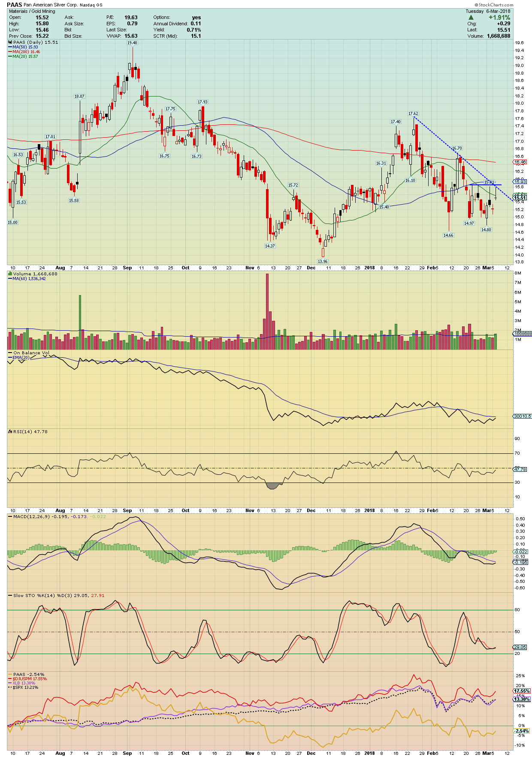Screen dimensions: 532x757
Task: Click the candlestick icon beside PAAS (Daily)
Action: coord(10,42)
